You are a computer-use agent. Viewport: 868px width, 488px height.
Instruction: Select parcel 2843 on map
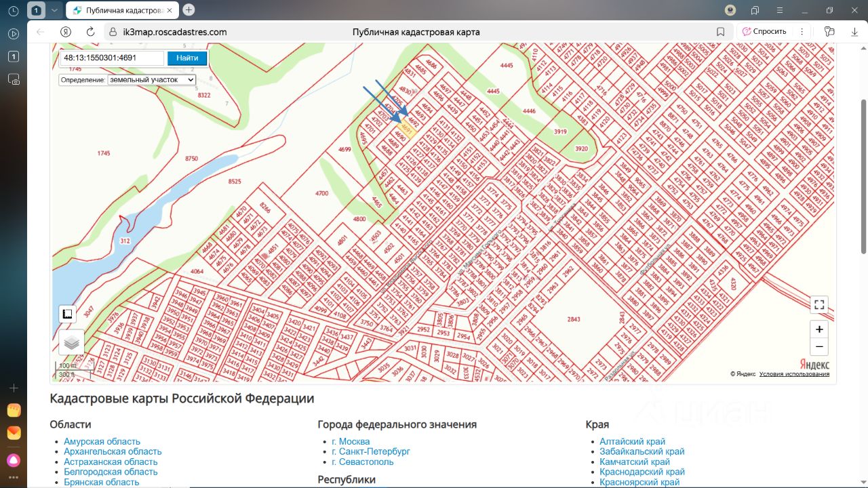574,319
